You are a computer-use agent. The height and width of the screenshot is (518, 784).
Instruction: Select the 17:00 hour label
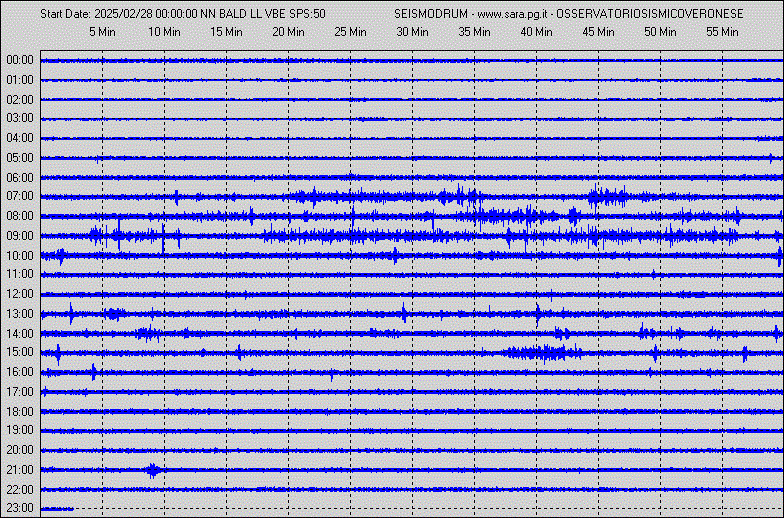pyautogui.click(x=20, y=392)
